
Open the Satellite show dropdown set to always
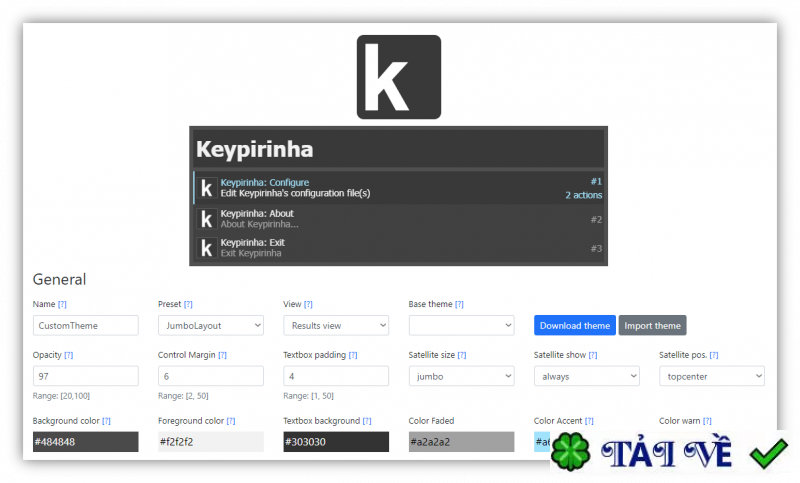coord(587,376)
